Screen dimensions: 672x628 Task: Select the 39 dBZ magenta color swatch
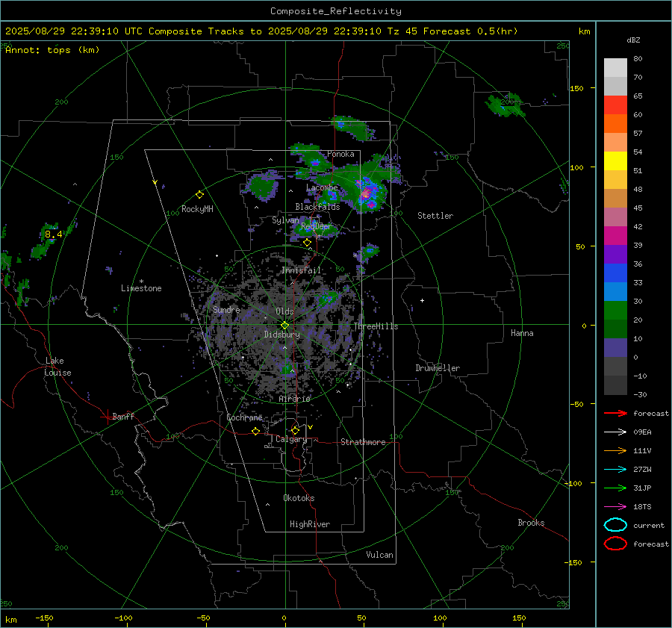615,236
